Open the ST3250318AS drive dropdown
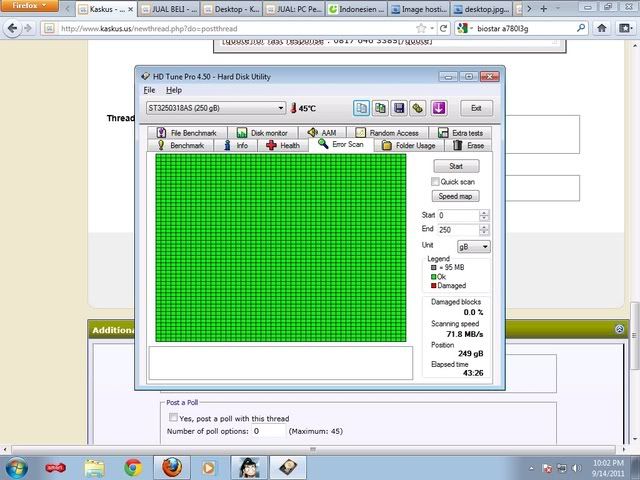Image resolution: width=640 pixels, height=480 pixels. point(216,108)
